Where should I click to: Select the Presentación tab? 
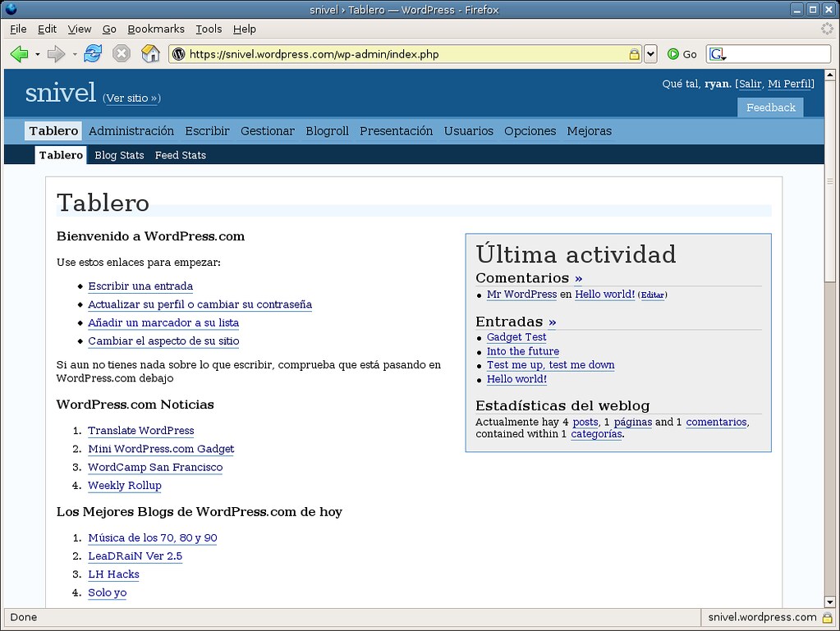point(397,131)
